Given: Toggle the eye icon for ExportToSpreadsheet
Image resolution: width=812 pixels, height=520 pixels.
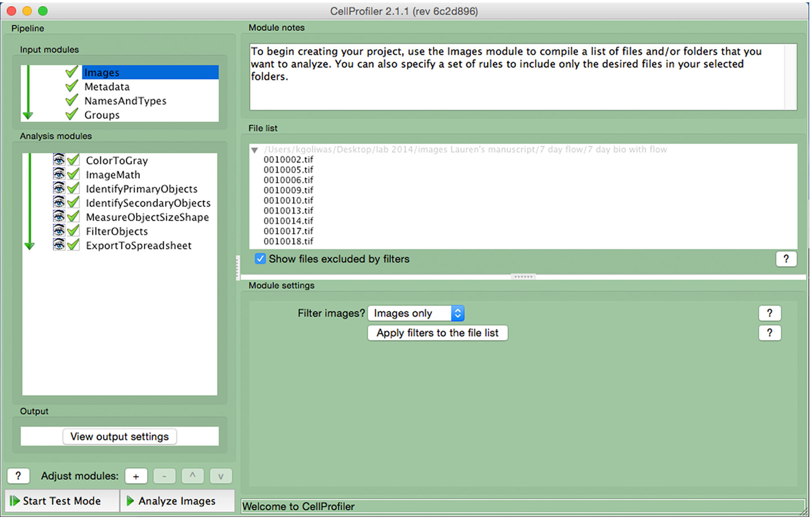Looking at the screenshot, I should click(x=59, y=245).
